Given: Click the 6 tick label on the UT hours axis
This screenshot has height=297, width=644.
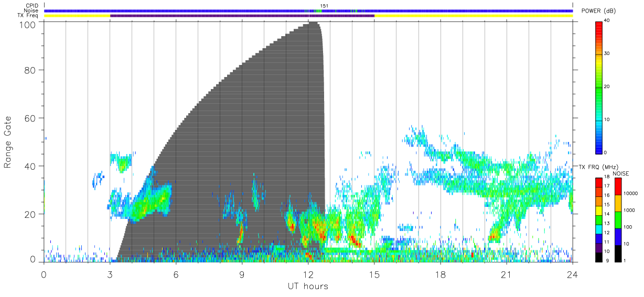Looking at the screenshot, I should point(176,274).
